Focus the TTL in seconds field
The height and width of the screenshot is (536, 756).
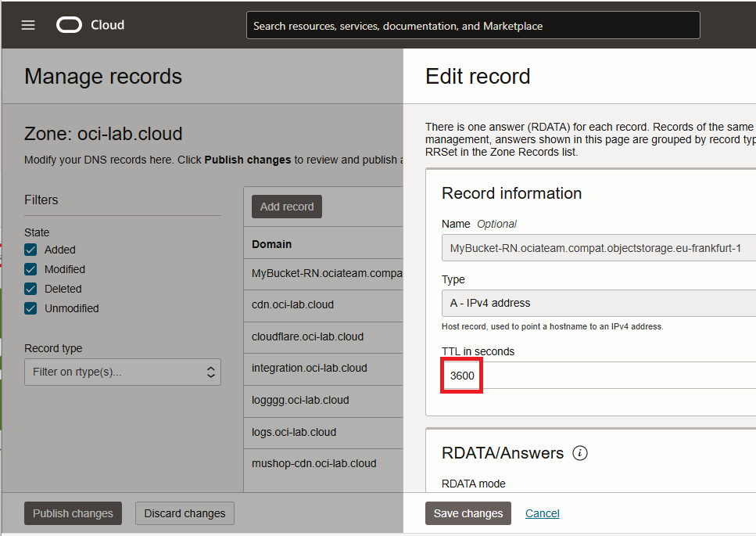(x=598, y=376)
